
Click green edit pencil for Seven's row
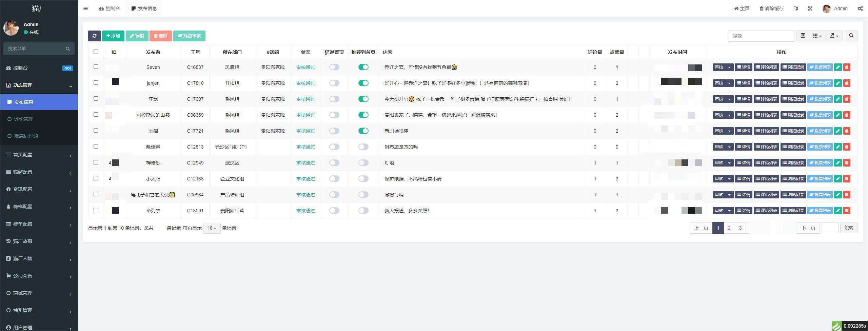[x=838, y=67]
